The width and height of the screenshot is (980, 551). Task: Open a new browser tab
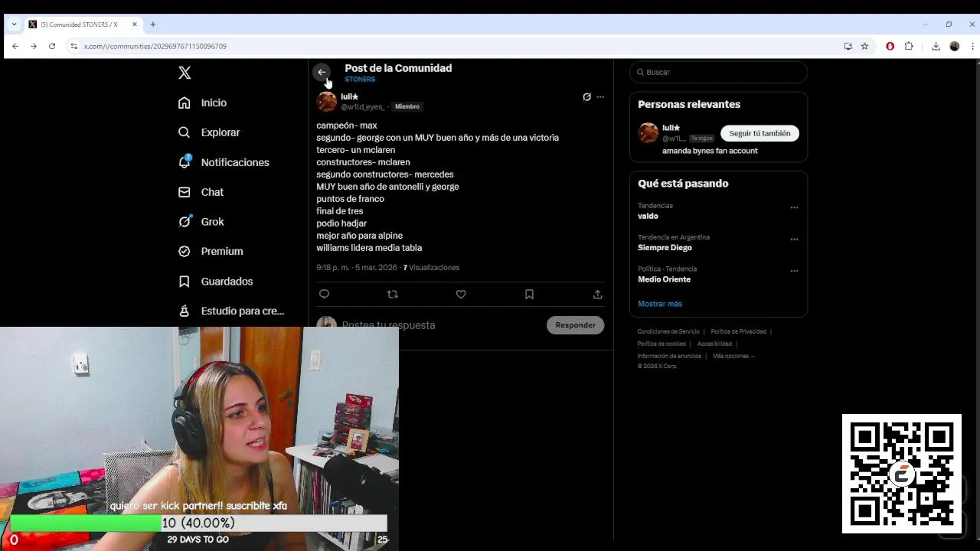[153, 24]
